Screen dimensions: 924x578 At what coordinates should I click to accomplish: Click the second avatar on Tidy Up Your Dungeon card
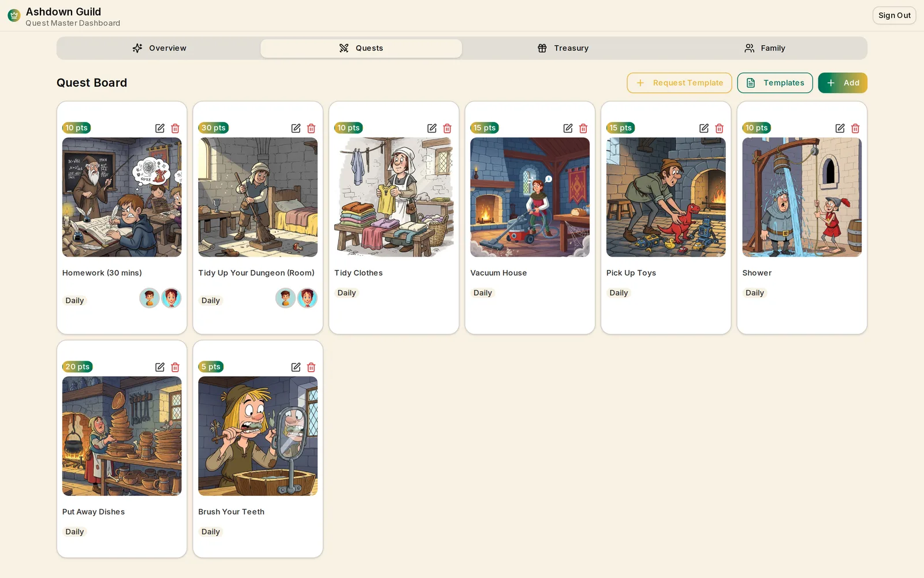coord(307,298)
